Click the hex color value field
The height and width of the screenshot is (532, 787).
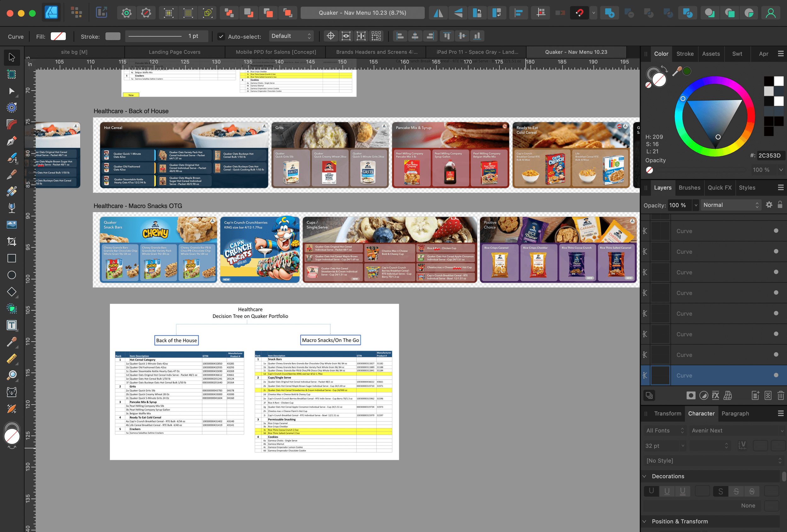[x=770, y=156]
